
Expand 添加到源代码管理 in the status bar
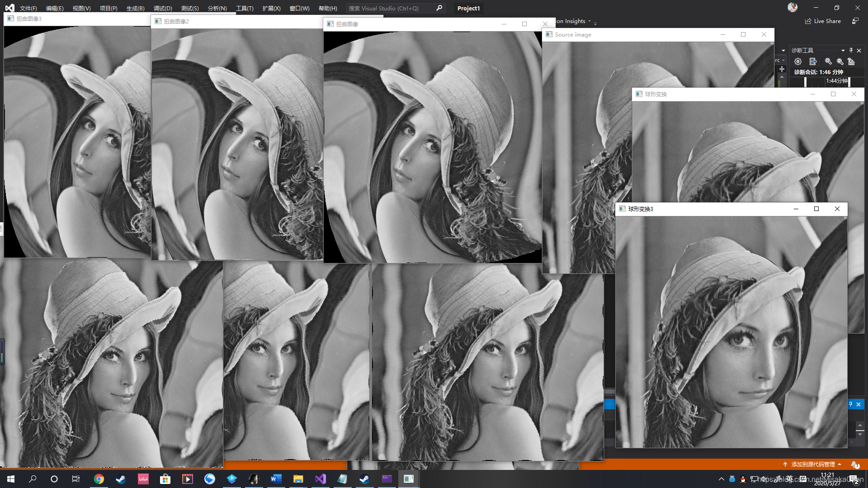pyautogui.click(x=813, y=464)
